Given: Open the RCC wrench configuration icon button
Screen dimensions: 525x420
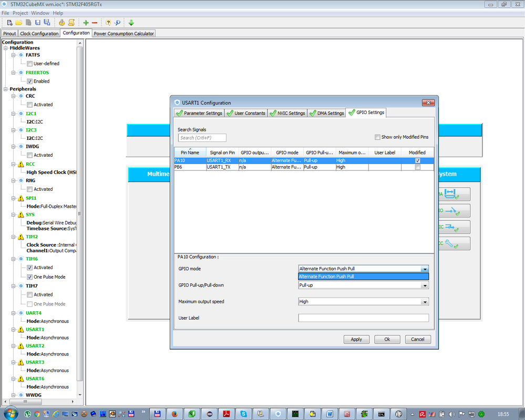Looking at the screenshot, I should 455,243.
